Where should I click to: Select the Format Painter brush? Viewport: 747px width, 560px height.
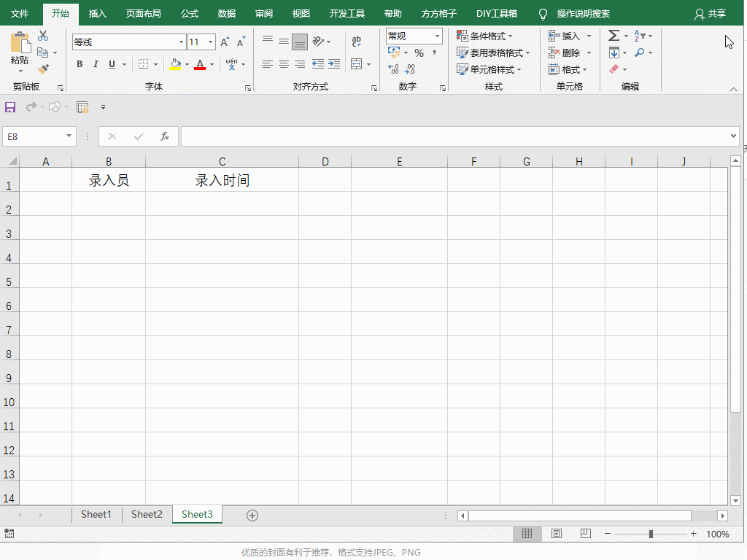[x=43, y=69]
